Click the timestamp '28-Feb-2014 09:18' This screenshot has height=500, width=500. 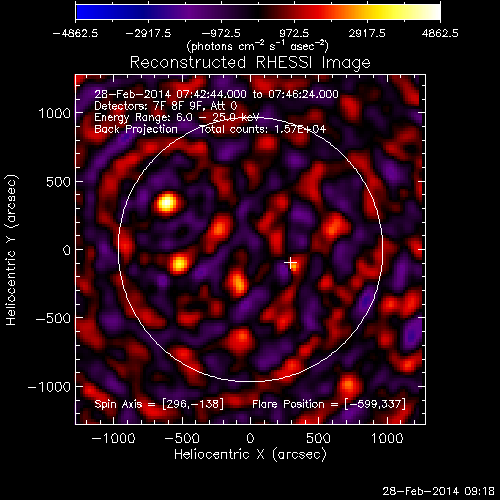(x=439, y=491)
